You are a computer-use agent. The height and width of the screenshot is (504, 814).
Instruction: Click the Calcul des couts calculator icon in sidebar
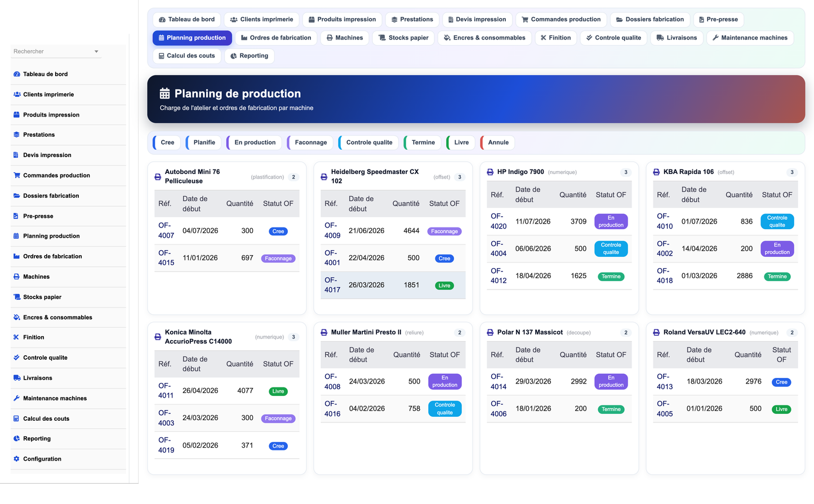[x=16, y=419]
